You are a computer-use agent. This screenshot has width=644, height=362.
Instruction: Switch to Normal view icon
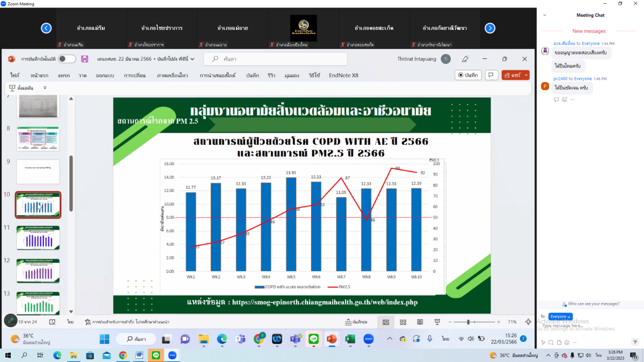(386, 322)
